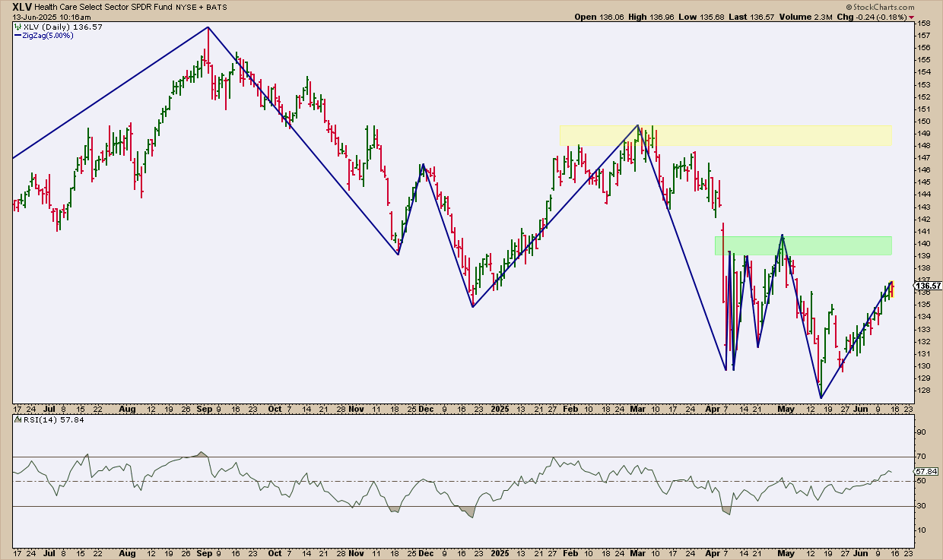
Task: Click the Mar label beneath the RSI panel
Action: 637,553
